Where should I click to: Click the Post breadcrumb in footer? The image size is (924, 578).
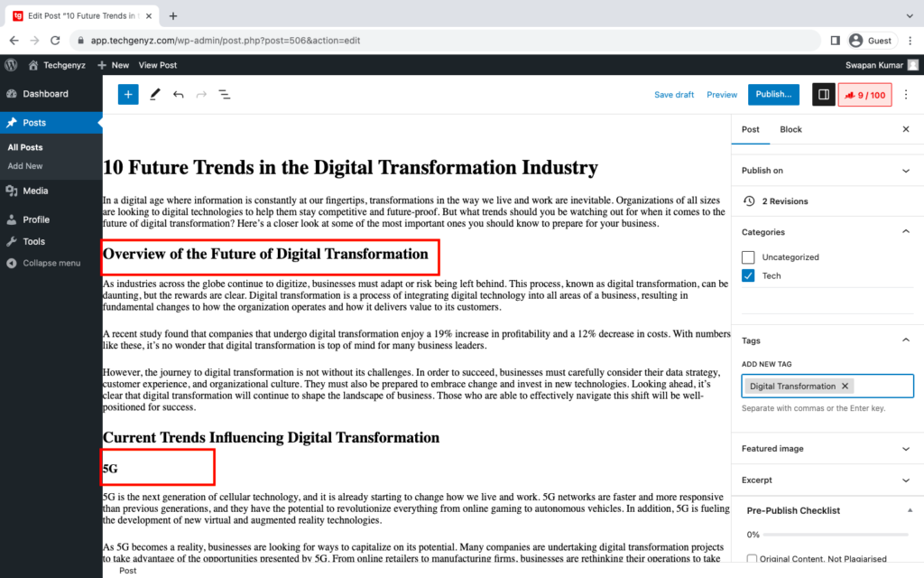point(127,571)
